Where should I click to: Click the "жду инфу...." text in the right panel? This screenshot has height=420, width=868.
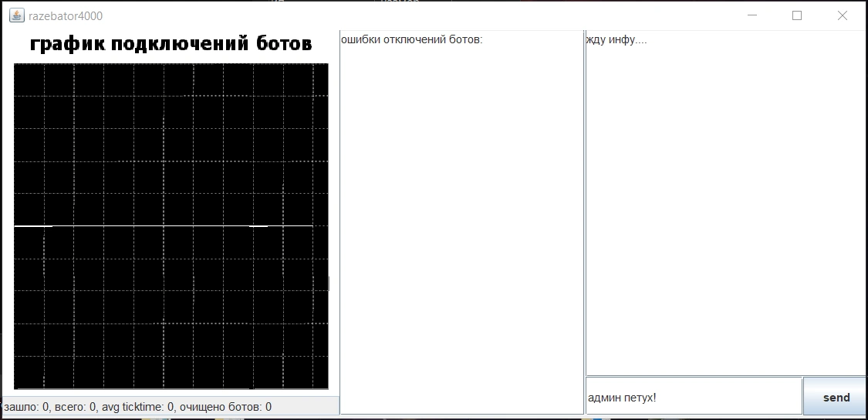click(x=616, y=40)
